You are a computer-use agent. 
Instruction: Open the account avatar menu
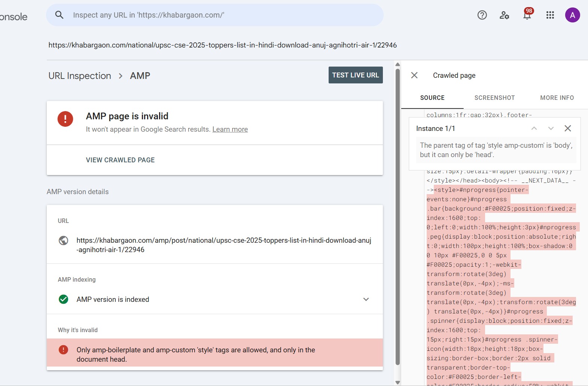572,15
